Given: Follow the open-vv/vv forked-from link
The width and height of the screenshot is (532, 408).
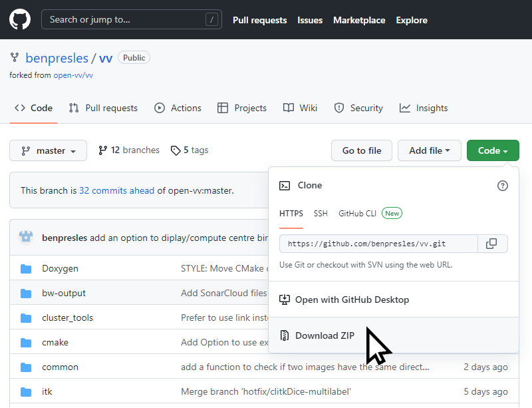Looking at the screenshot, I should pyautogui.click(x=73, y=75).
